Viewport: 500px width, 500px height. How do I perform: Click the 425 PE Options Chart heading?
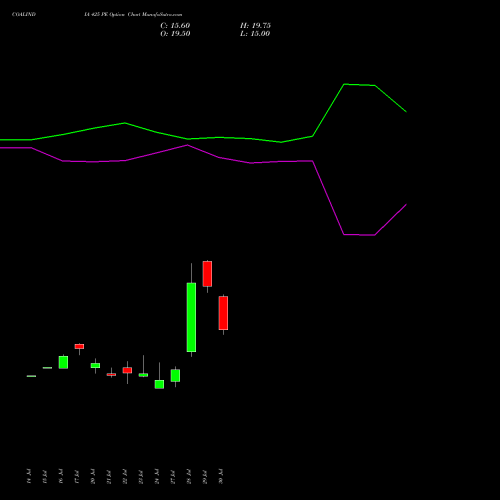click(133, 14)
